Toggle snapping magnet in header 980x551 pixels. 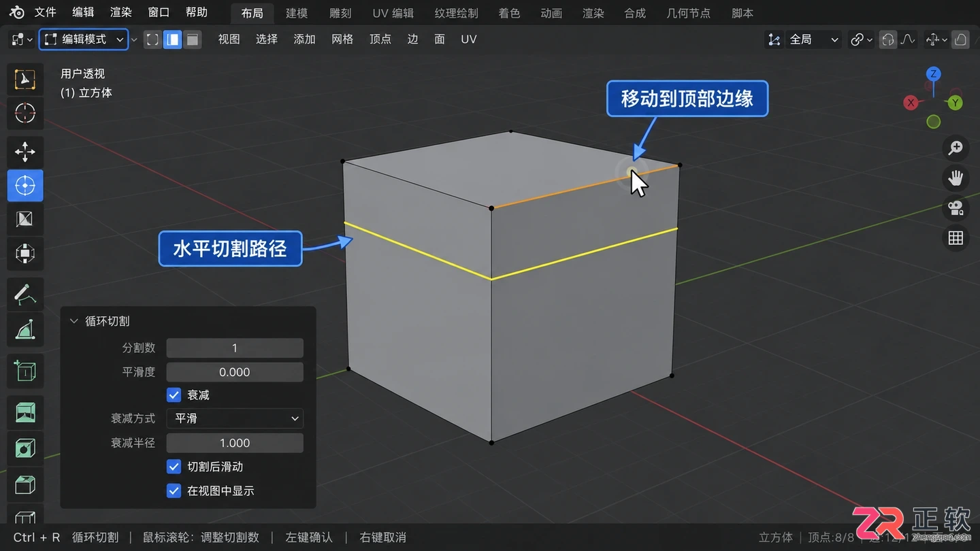point(887,39)
